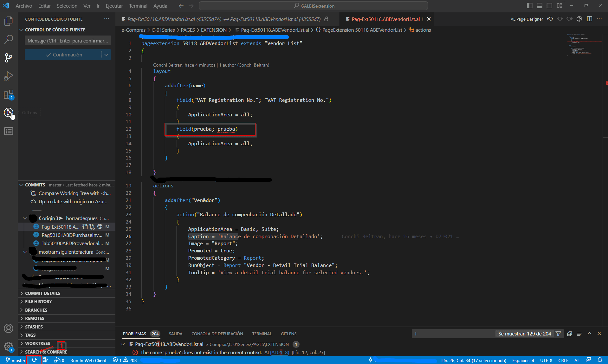Open customize layout options
Image resolution: width=608 pixels, height=364 pixels.
[x=559, y=6]
